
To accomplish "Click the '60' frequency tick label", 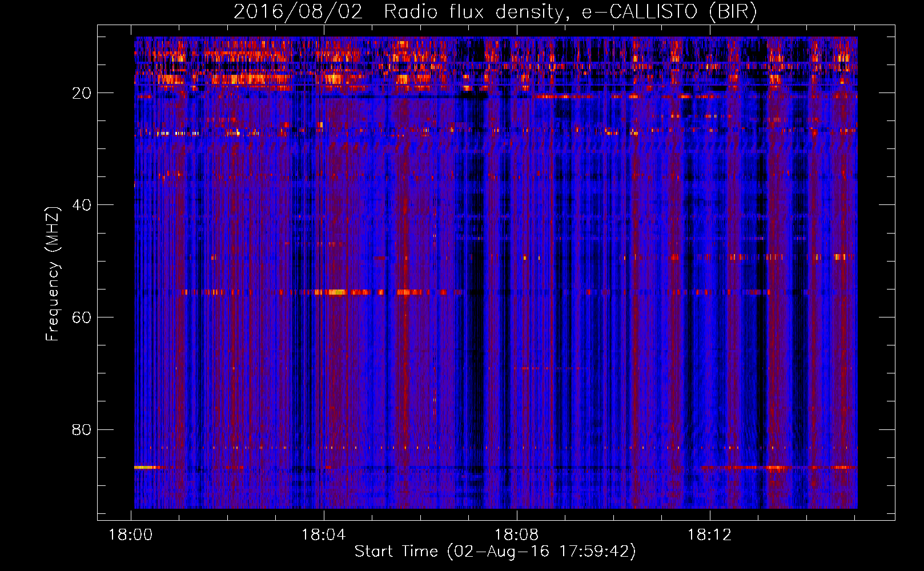I will (82, 317).
